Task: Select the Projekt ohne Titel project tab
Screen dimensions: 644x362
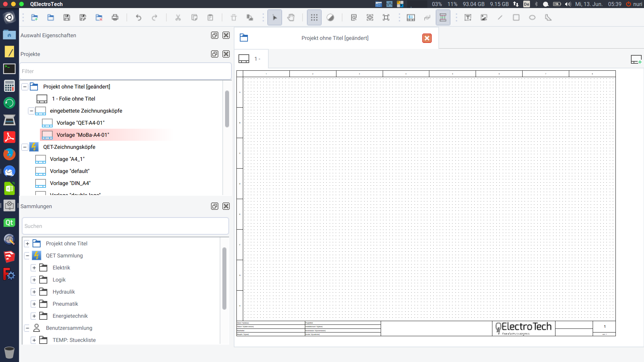Action: 334,38
